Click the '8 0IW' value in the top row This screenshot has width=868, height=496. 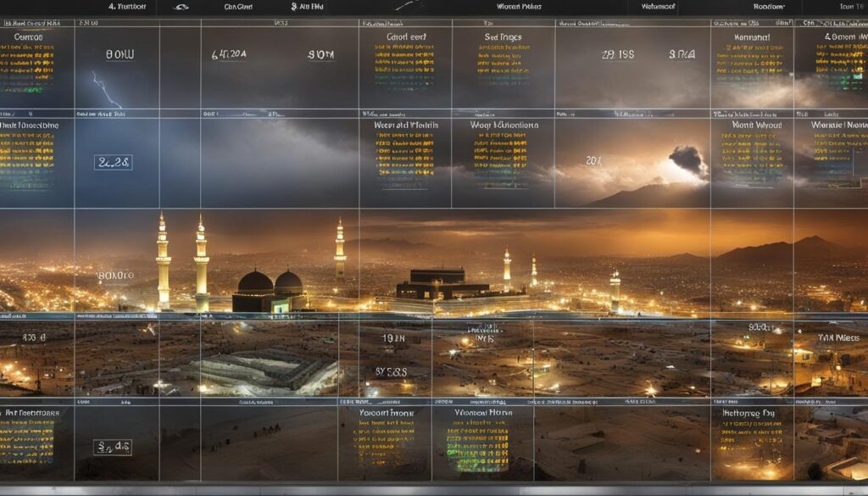[120, 54]
